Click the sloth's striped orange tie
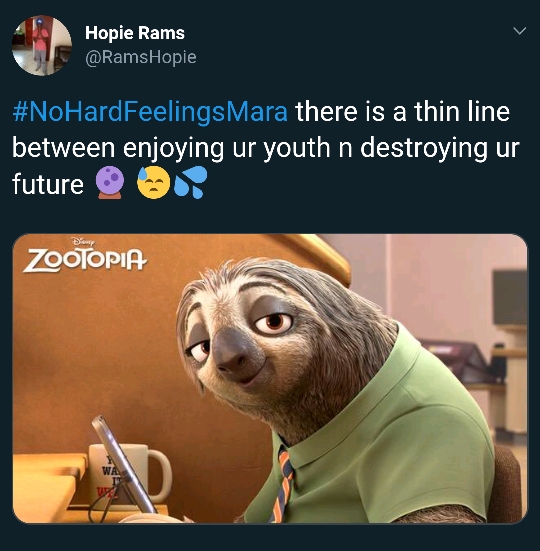The width and height of the screenshot is (540, 551). 284,487
